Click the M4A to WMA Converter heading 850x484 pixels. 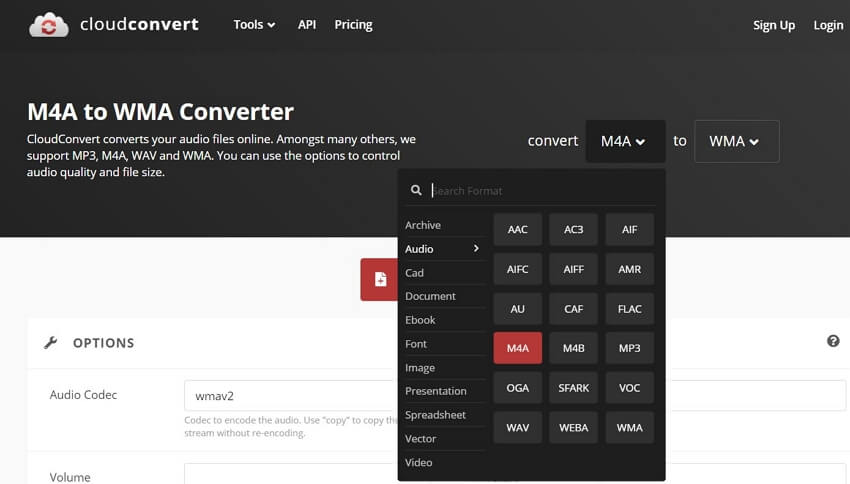(x=160, y=112)
